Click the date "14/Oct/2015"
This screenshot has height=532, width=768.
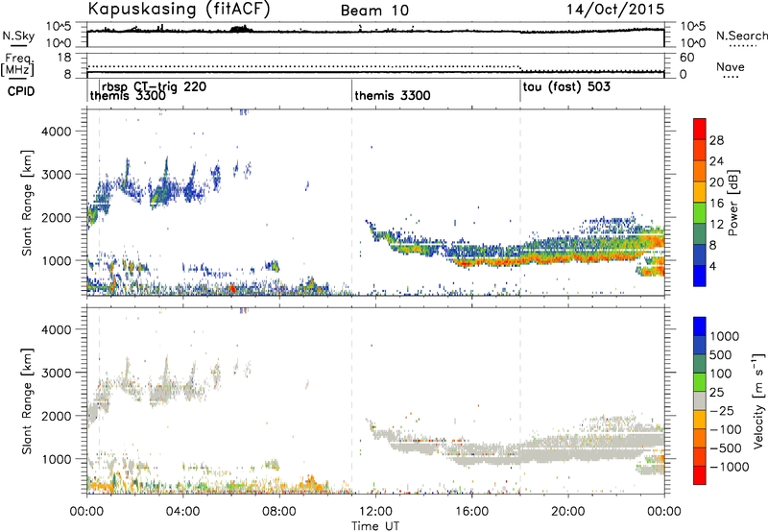click(615, 9)
